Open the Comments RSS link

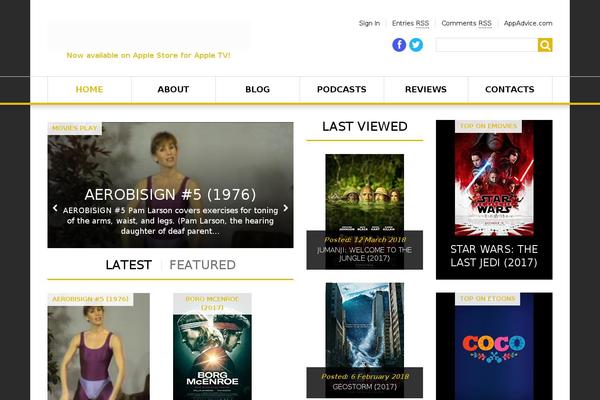click(466, 23)
